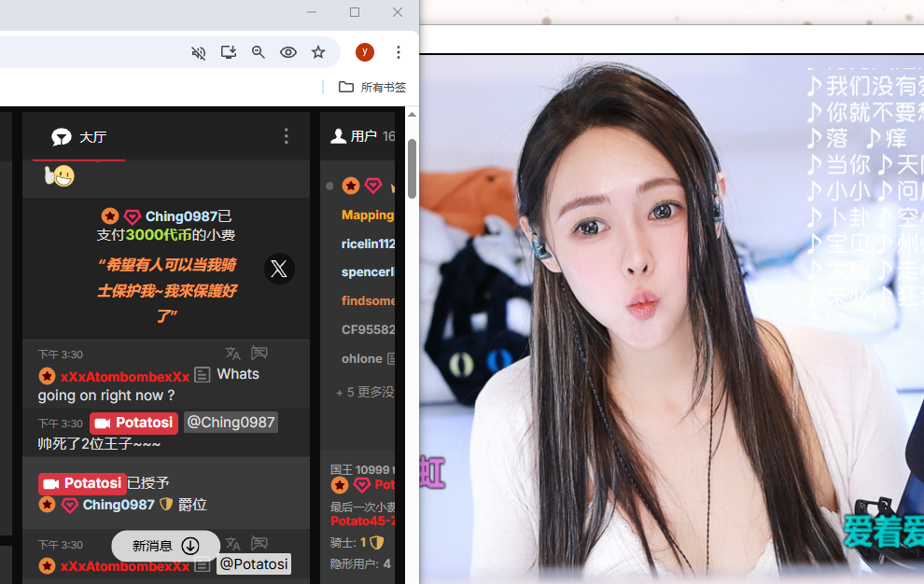Open Ching0987's name in the tip notice

180,216
